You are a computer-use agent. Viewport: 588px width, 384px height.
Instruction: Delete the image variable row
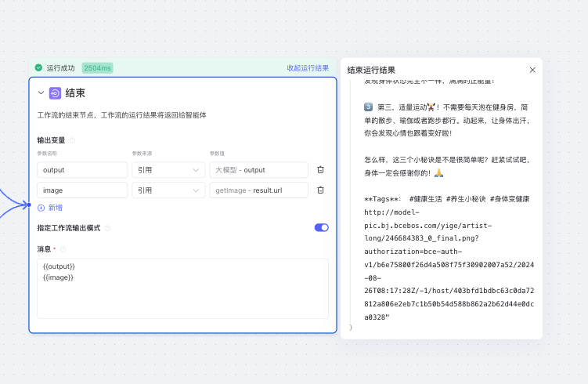coord(320,190)
